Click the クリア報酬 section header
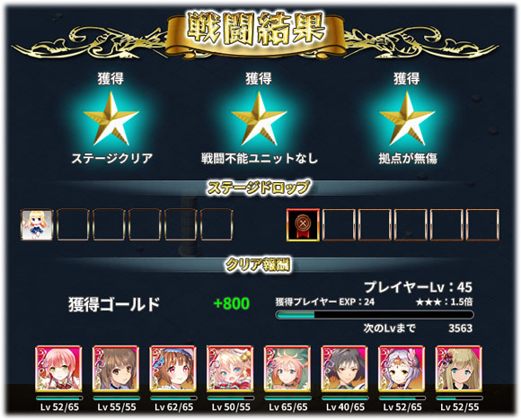Image resolution: width=521 pixels, height=420 pixels. point(258,265)
